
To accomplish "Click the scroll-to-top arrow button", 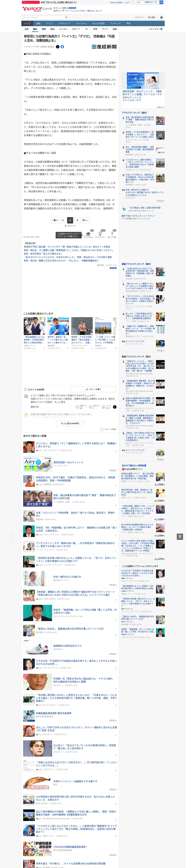I will 180,536.
